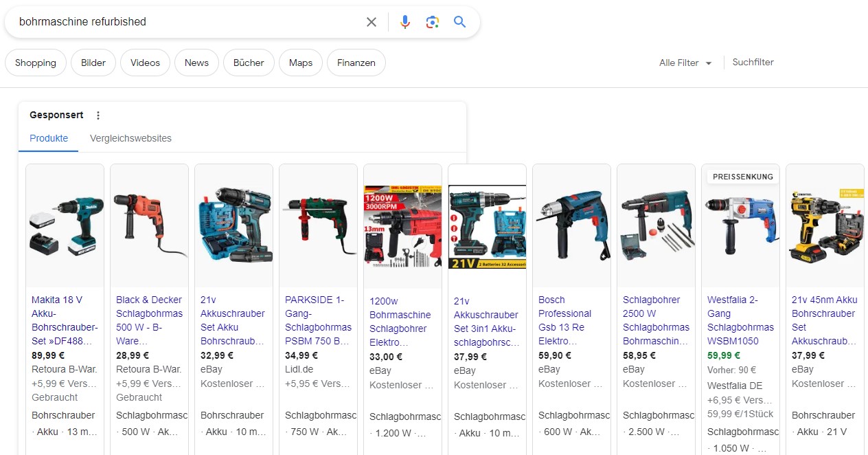Open the Bosch Professional Gsb 13 Re link
Image resolution: width=868 pixels, height=455 pixels.
click(572, 320)
